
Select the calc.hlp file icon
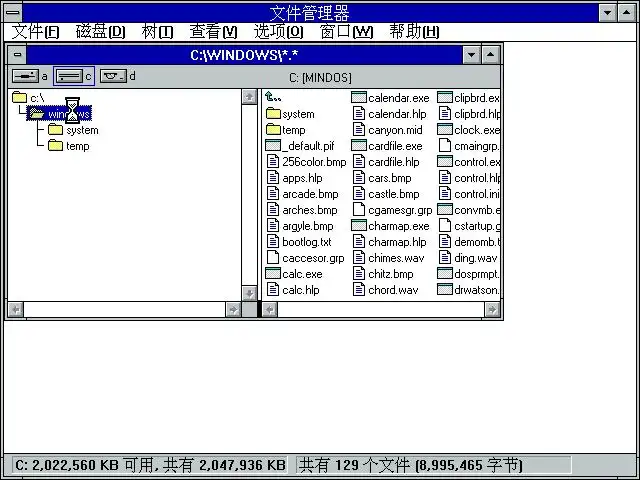pos(273,290)
